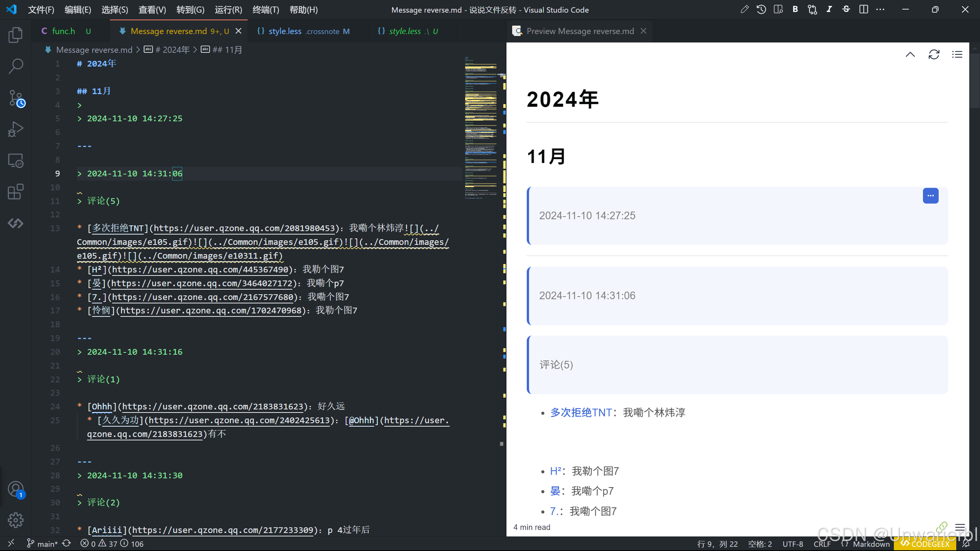Image resolution: width=980 pixels, height=551 pixels.
Task: Click the blue ellipsis button on the first quote block
Action: [930, 196]
